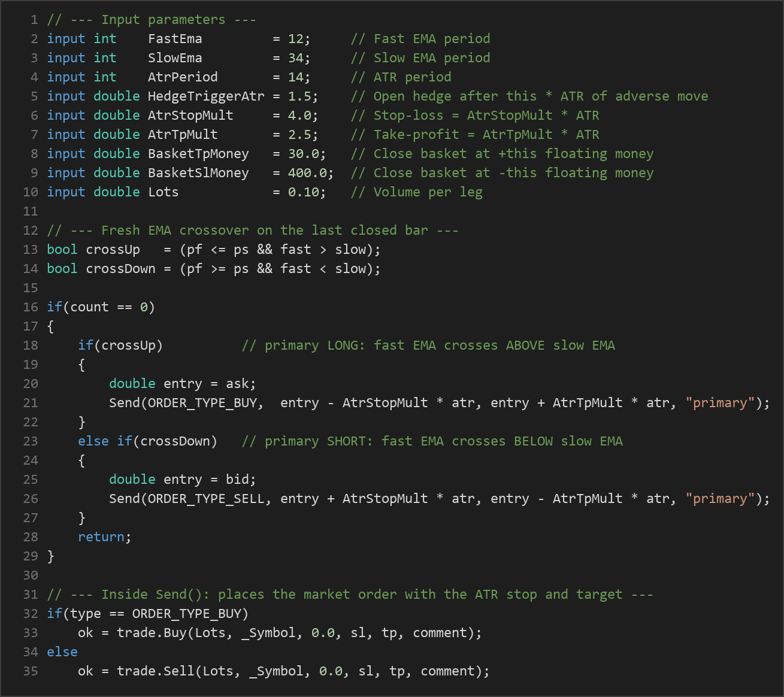Click crossUp in the bool declaration
Viewport: 784px width, 697px height.
[113, 250]
